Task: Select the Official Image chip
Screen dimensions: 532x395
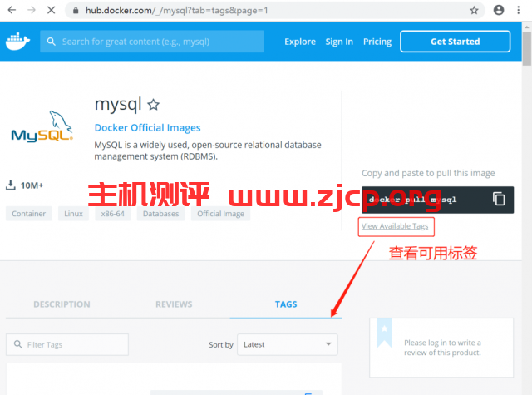Action: tap(221, 214)
